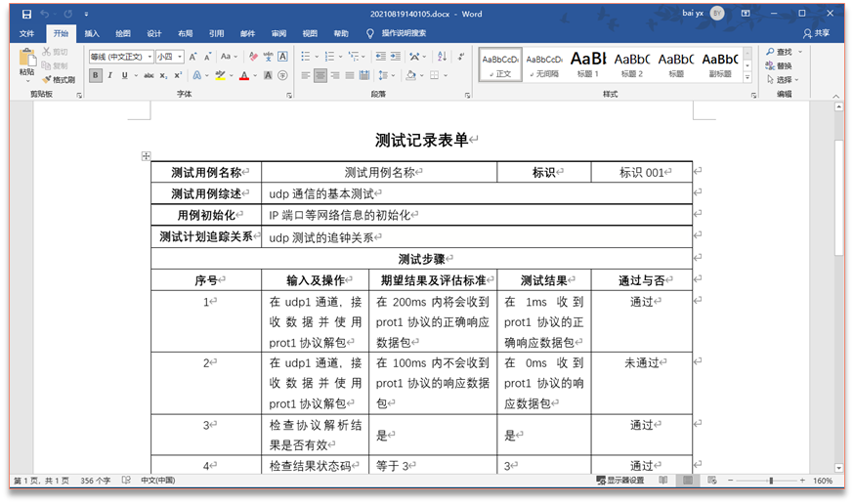This screenshot has width=854, height=504.
Task: Click the Save icon in title bar
Action: [x=26, y=14]
